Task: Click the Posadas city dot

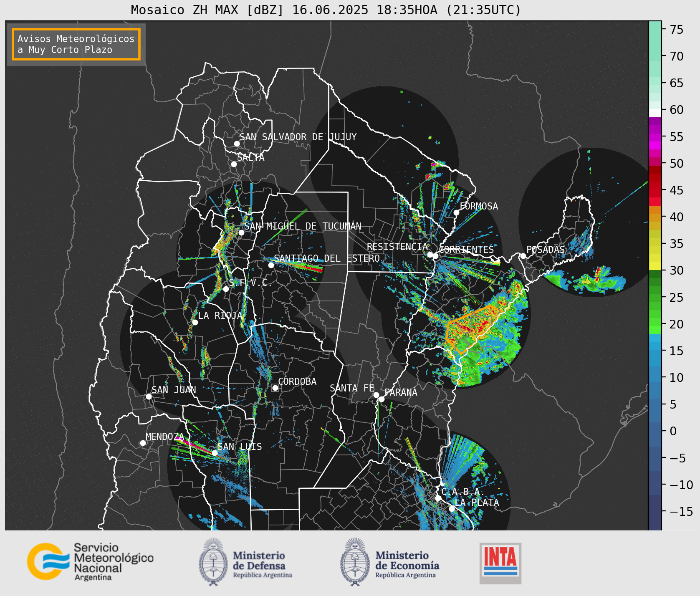Action: (x=523, y=256)
